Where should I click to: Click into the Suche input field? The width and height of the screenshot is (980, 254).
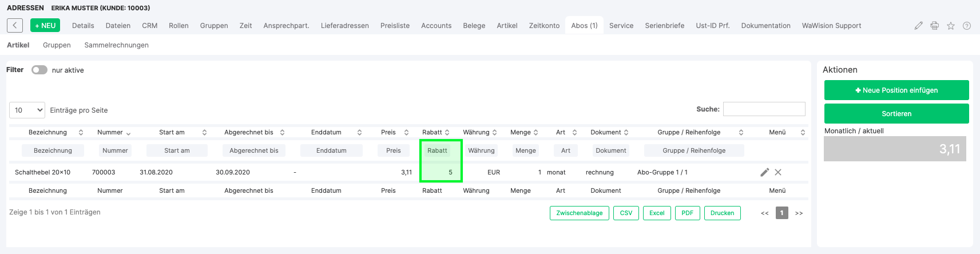click(x=764, y=109)
